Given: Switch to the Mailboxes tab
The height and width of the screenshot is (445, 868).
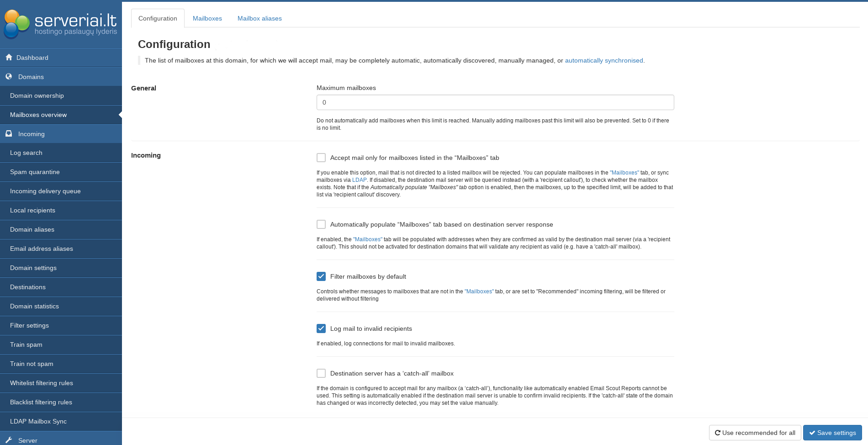Looking at the screenshot, I should (x=207, y=18).
